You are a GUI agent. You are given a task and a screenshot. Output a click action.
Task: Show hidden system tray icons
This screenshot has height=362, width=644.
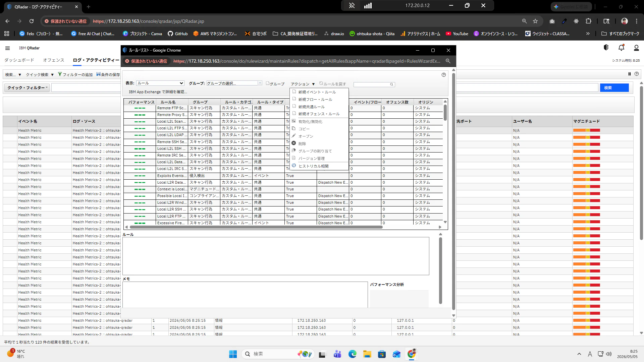579,354
